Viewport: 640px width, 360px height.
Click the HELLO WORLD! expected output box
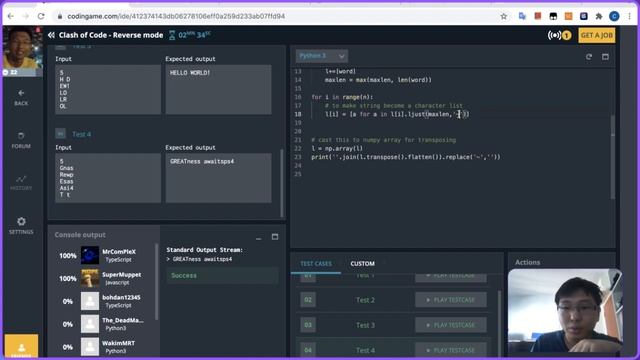[218, 89]
